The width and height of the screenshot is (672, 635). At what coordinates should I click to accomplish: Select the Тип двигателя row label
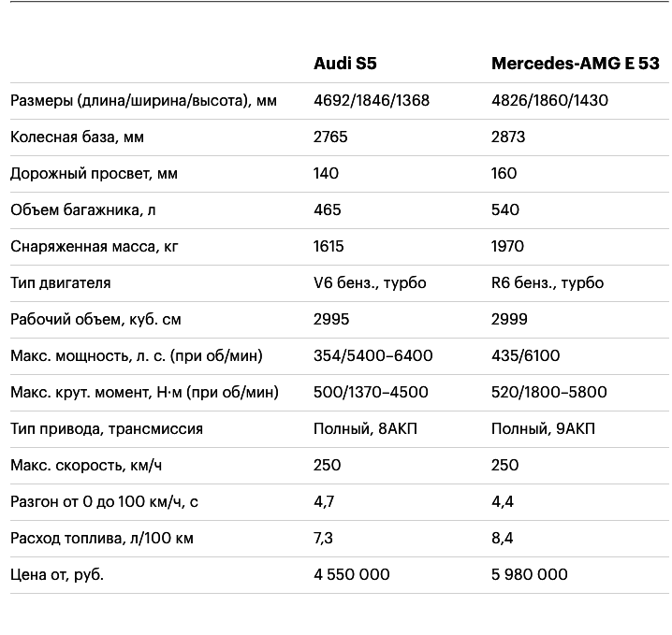point(61,283)
